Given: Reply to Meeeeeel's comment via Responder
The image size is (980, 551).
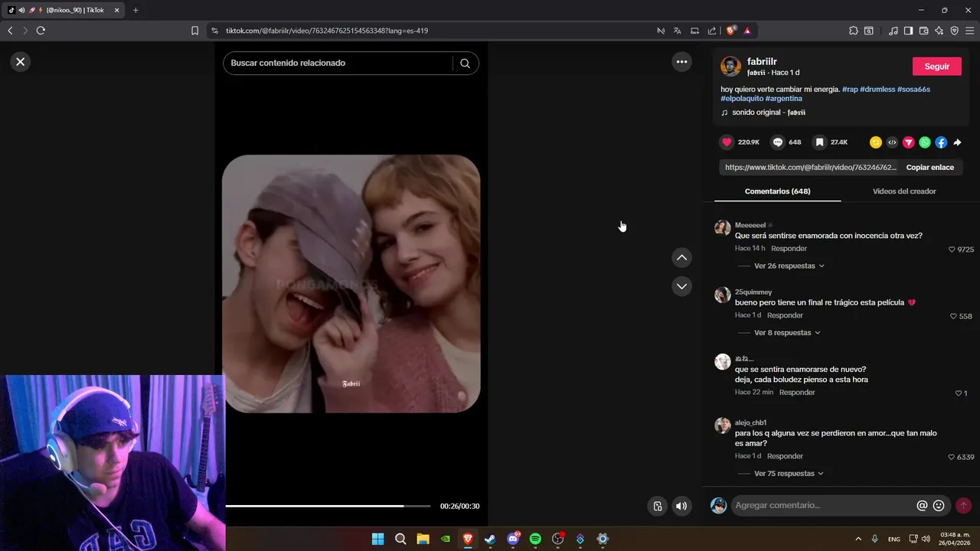Looking at the screenshot, I should click(789, 249).
